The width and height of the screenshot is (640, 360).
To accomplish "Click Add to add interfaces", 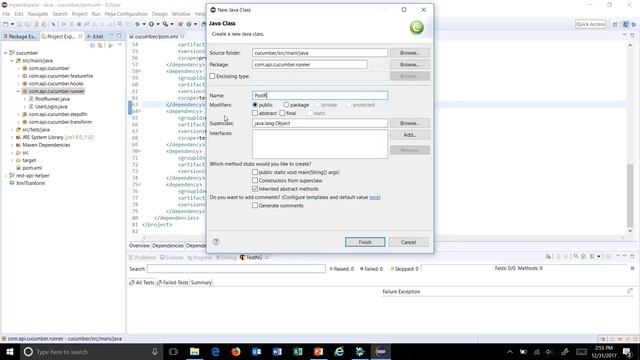I will pyautogui.click(x=410, y=135).
